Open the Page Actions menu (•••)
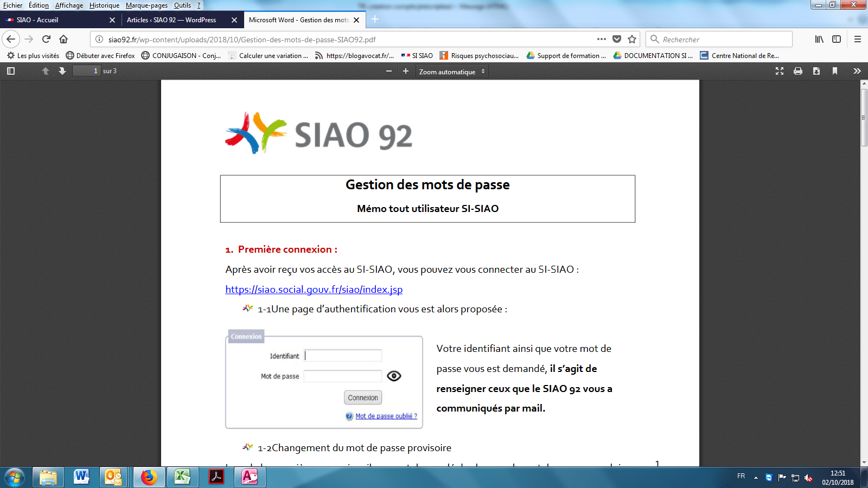This screenshot has width=868, height=488. (601, 39)
